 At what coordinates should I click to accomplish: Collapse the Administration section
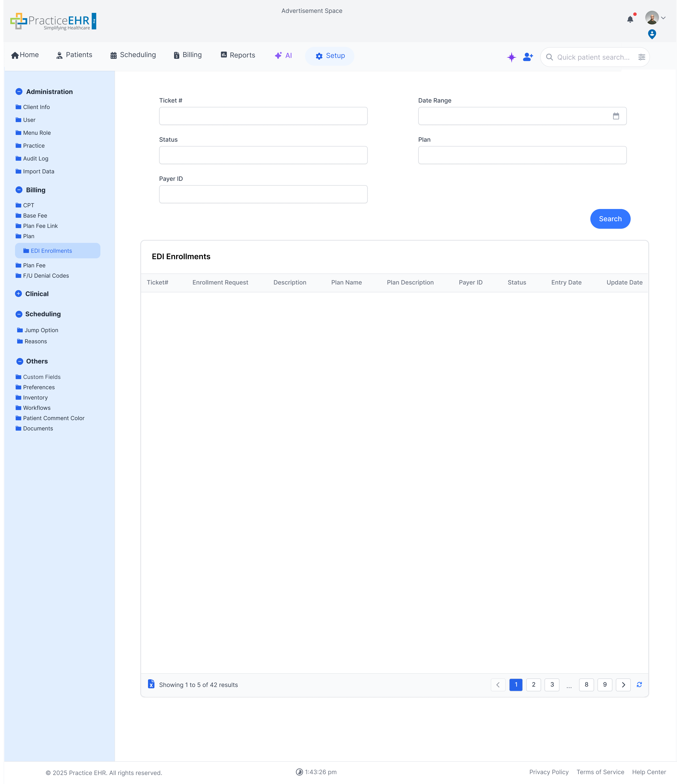(x=19, y=92)
